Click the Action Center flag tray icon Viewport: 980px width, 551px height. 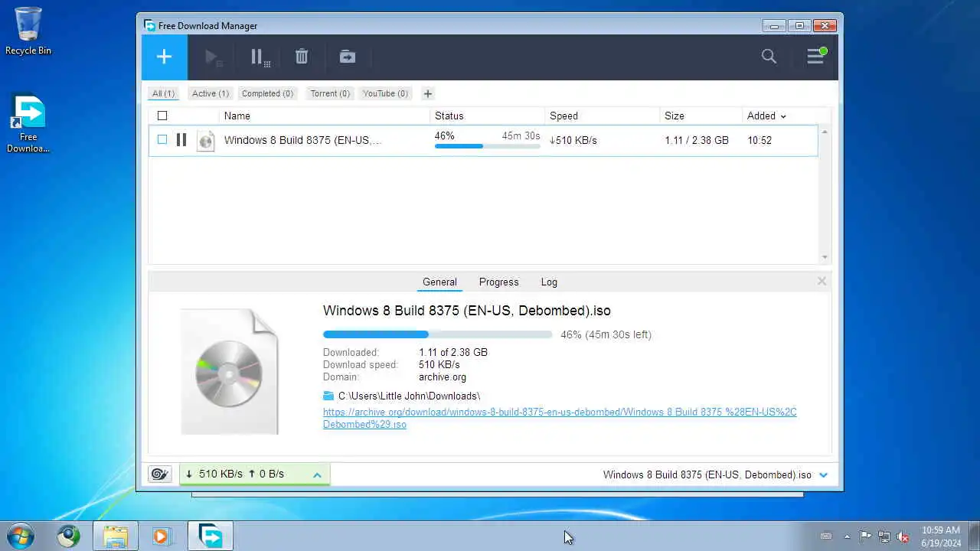[865, 536]
